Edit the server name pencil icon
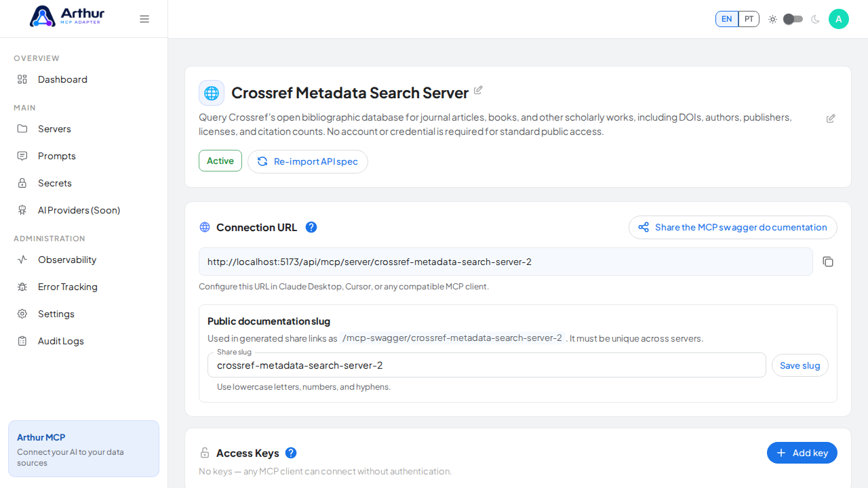Image resolution: width=868 pixels, height=488 pixels. point(478,90)
